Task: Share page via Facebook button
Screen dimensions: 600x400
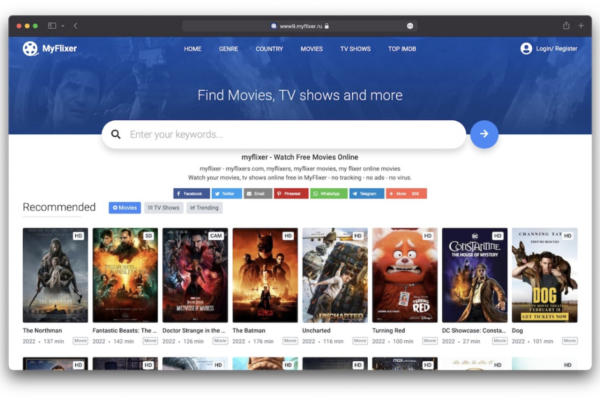Action: coord(191,193)
